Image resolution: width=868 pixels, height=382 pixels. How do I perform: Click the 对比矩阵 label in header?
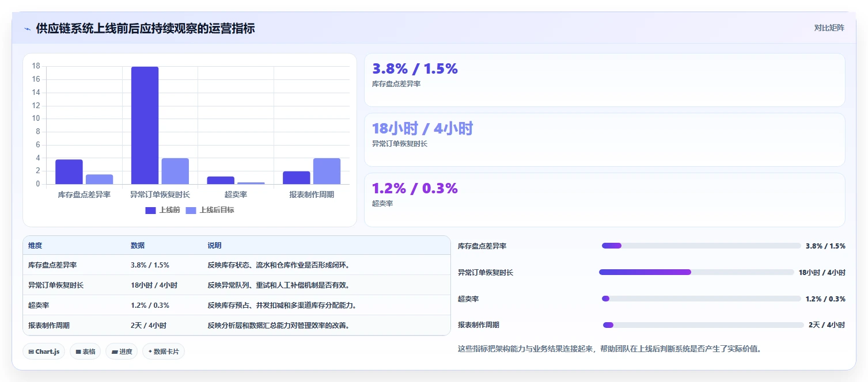pos(829,28)
